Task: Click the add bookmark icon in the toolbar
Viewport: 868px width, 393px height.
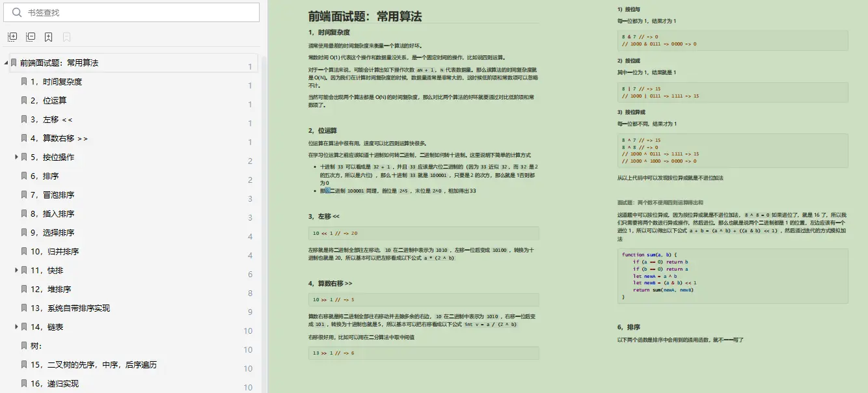Action: click(x=48, y=37)
